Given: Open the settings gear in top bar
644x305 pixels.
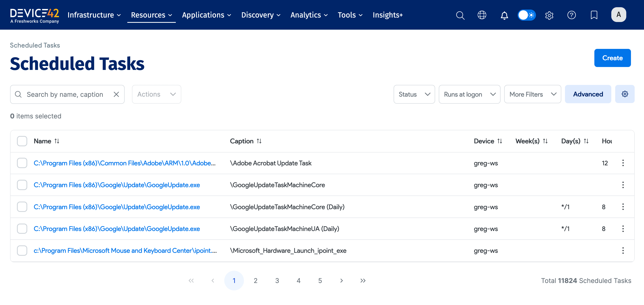Looking at the screenshot, I should click(x=549, y=15).
